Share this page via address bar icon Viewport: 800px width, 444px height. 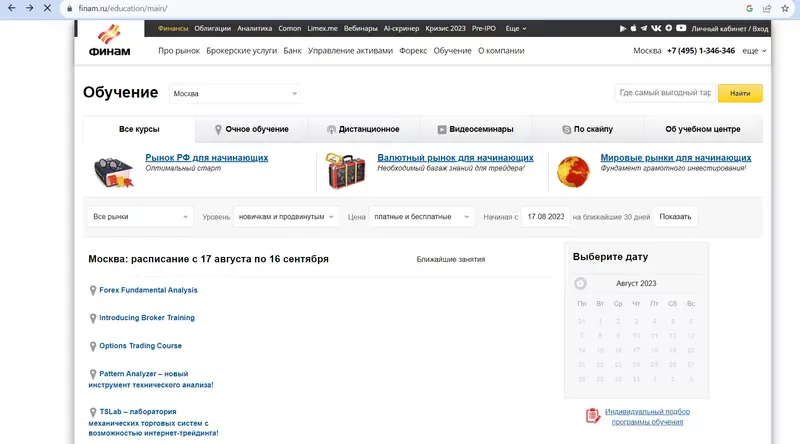tap(767, 8)
